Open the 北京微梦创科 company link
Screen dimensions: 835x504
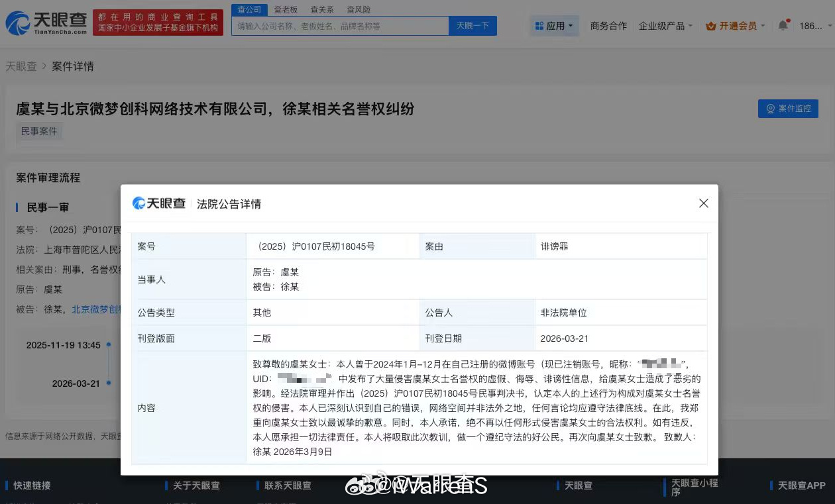point(97,309)
